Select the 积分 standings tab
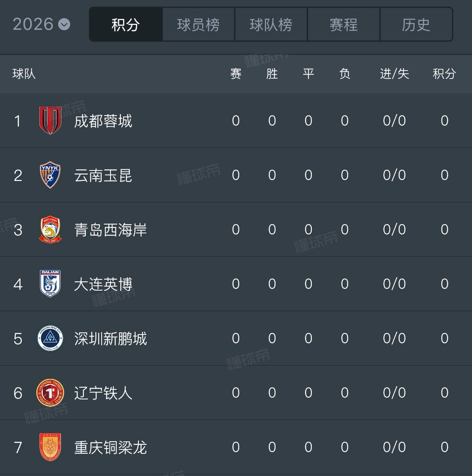The height and width of the screenshot is (476, 472). 125,25
